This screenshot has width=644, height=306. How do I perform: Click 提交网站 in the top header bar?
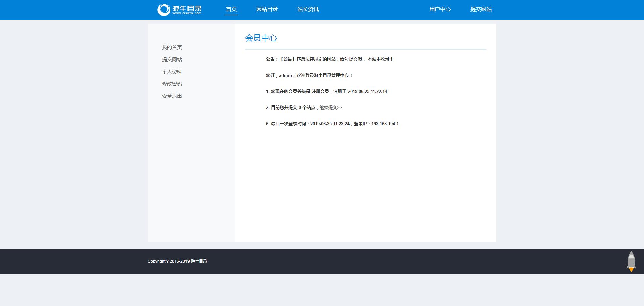point(481,9)
